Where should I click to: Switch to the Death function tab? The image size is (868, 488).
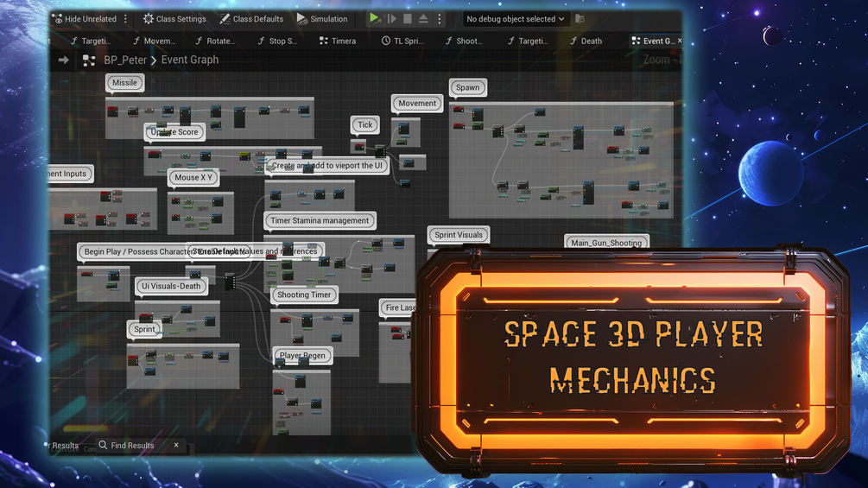pos(586,41)
